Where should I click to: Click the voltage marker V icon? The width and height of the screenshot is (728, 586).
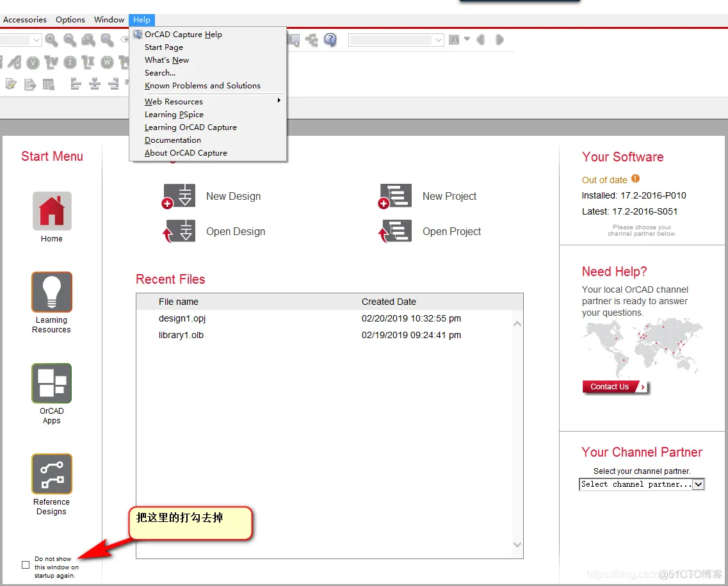coord(33,62)
